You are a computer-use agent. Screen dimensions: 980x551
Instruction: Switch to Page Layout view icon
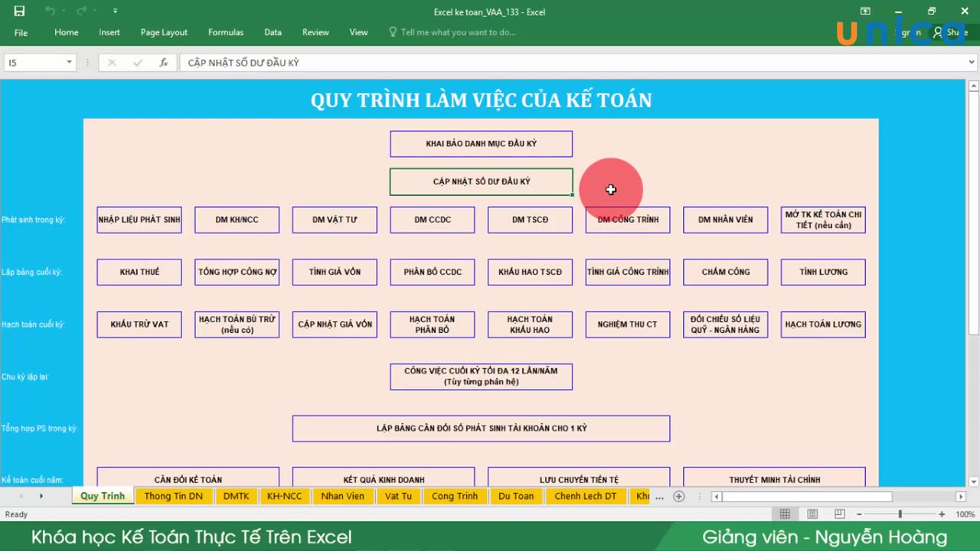[x=812, y=514]
